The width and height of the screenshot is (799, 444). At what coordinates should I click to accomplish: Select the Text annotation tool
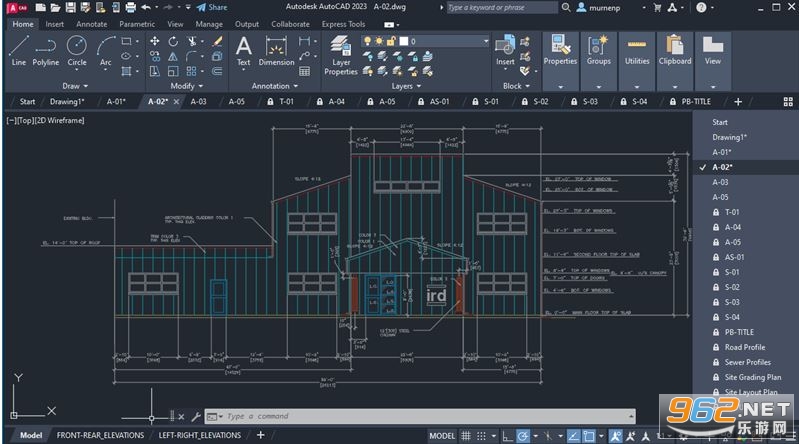244,51
